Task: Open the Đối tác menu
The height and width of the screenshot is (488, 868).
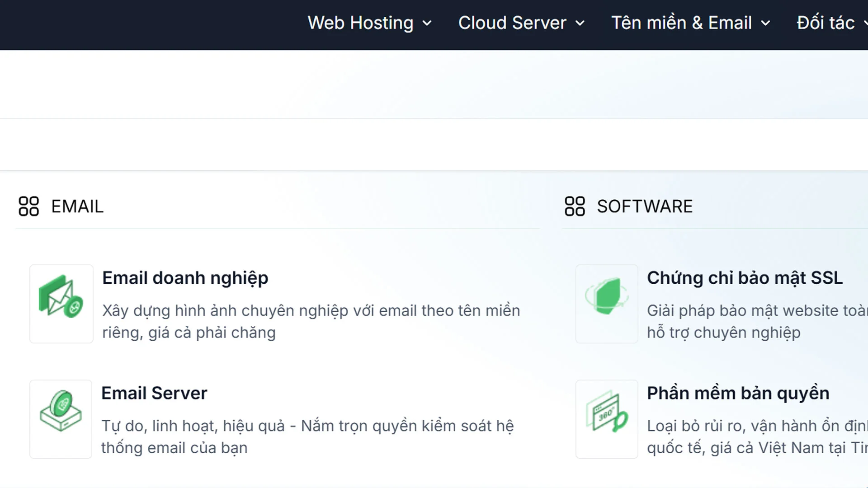Action: point(826,23)
